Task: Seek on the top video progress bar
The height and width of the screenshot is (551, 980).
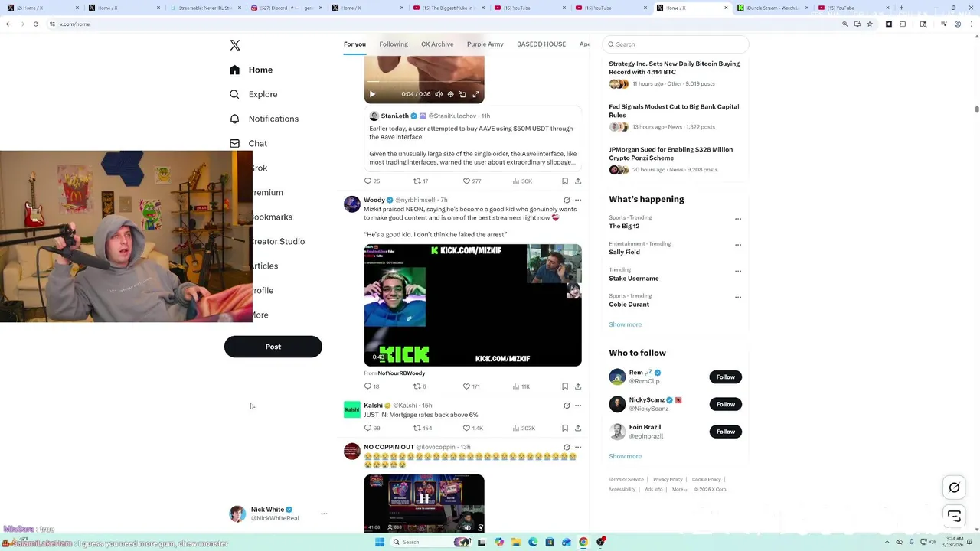Action: tap(424, 81)
